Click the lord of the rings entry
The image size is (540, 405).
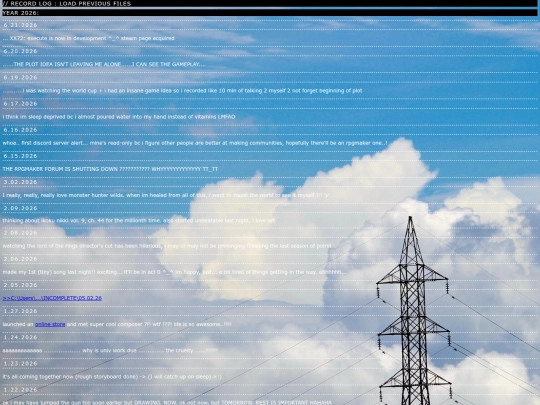(167, 246)
